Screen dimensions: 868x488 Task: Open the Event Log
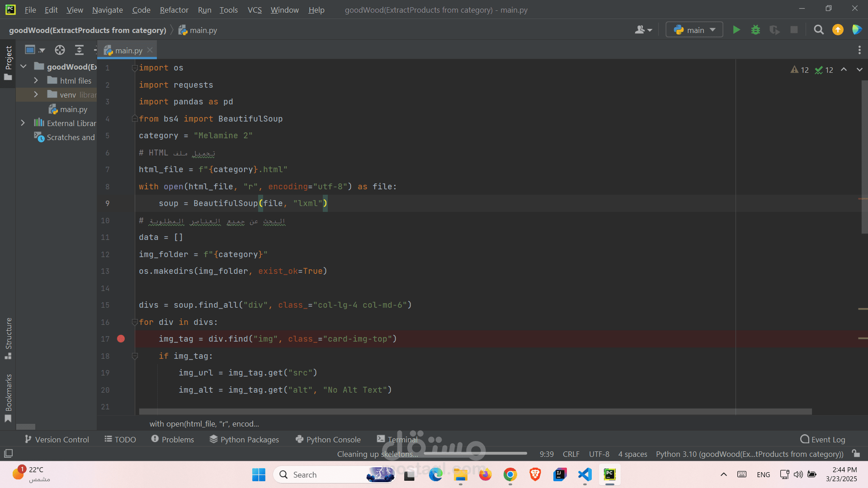pyautogui.click(x=822, y=439)
